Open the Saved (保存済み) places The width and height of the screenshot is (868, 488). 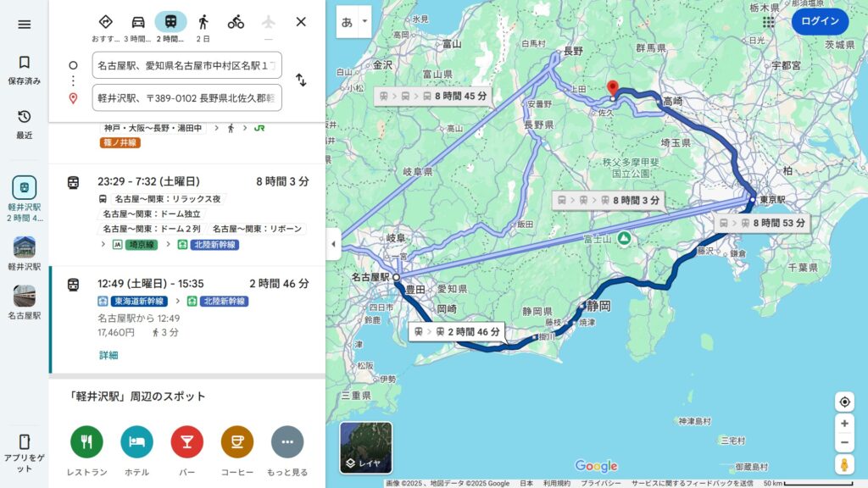(25, 70)
